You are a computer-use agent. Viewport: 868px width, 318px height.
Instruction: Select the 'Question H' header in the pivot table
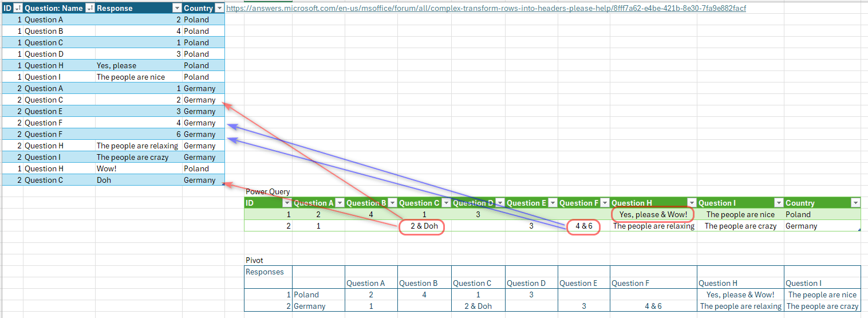click(718, 283)
